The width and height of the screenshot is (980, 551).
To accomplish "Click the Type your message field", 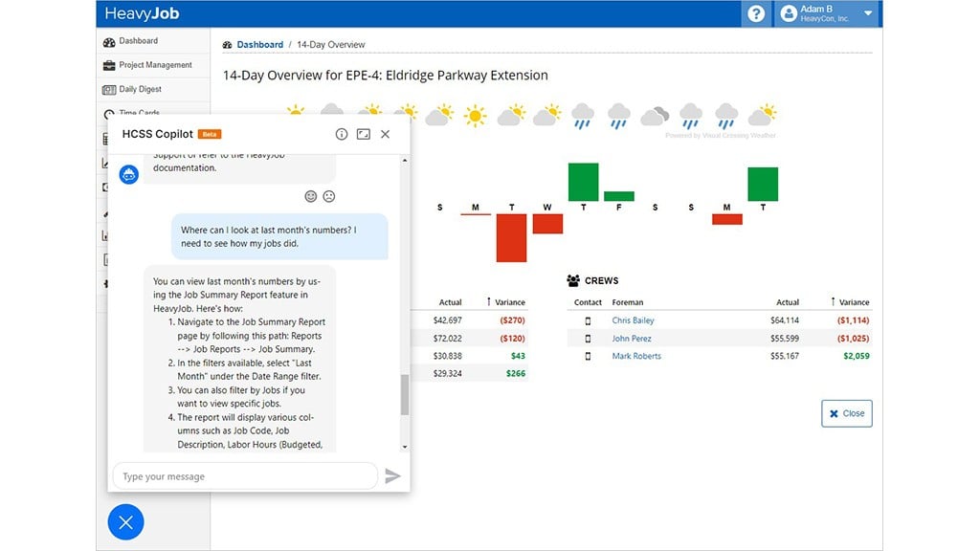I will coord(245,476).
